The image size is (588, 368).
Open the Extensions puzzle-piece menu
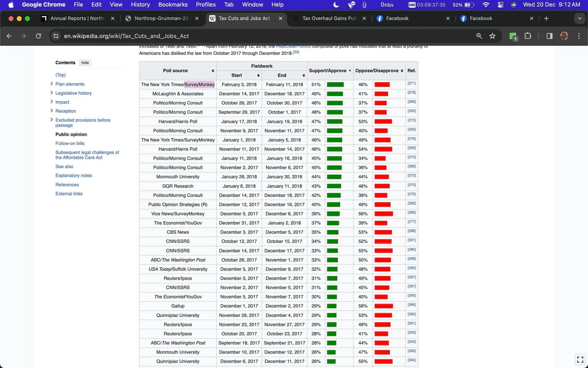coord(528,36)
